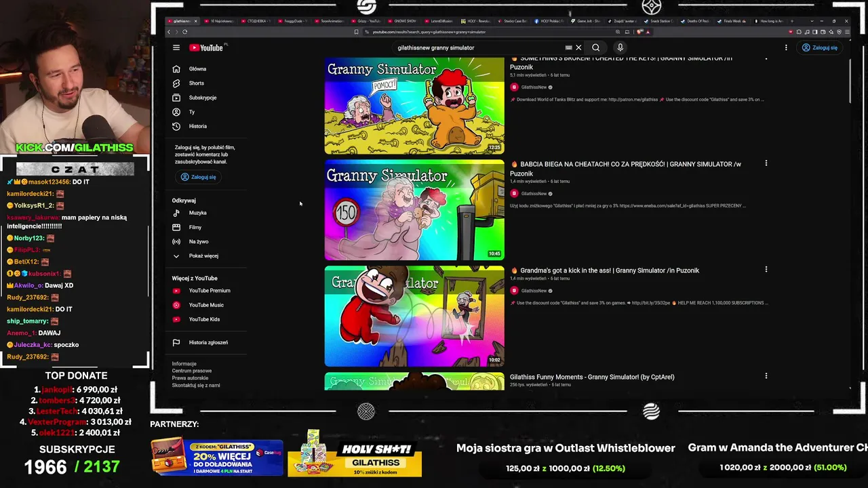Click the subscription counter 1966 / 2137
868x488 pixels.
coord(72,466)
